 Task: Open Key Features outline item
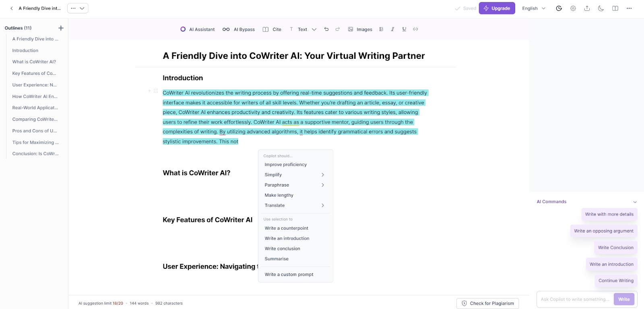coord(34,74)
